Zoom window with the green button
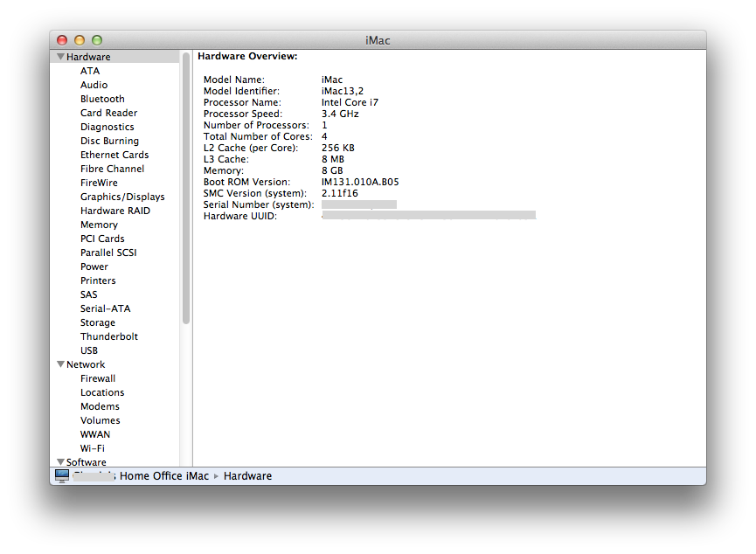Viewport: 756px width, 554px height. point(97,40)
